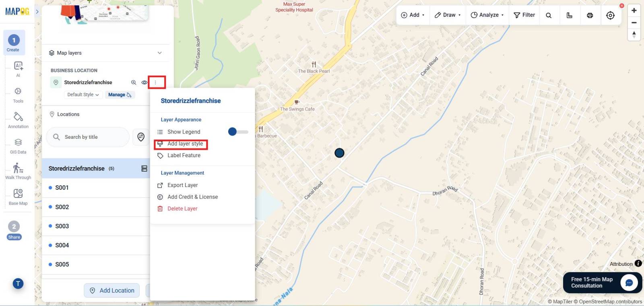This screenshot has height=306, width=644.
Task: Click the locate me target icon
Action: [x=610, y=15]
